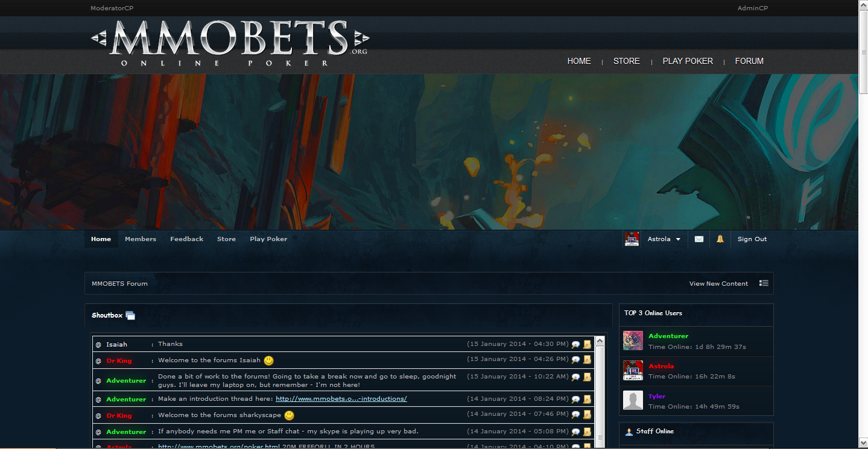Expand the Astrola user dropdown arrow

[678, 239]
